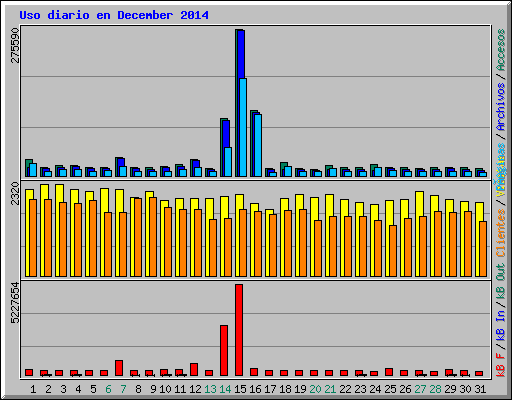Image resolution: width=512 pixels, height=400 pixels.
Task: Click the x-axis day label 8
Action: point(138,389)
